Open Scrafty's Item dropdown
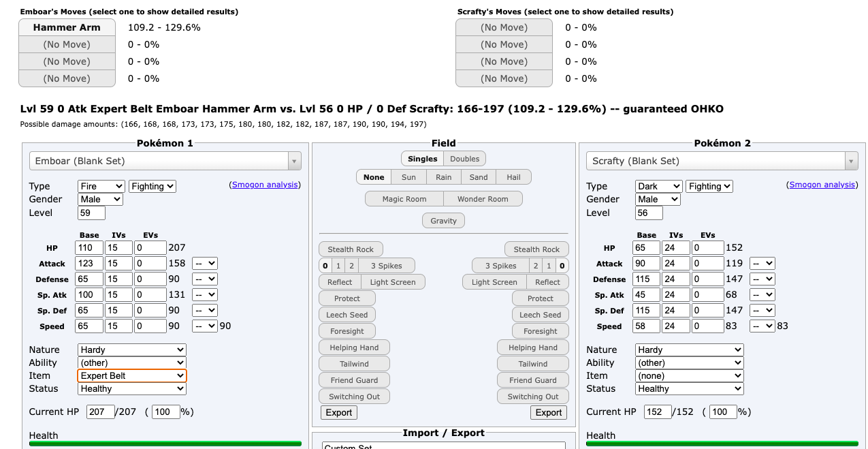 [x=689, y=375]
